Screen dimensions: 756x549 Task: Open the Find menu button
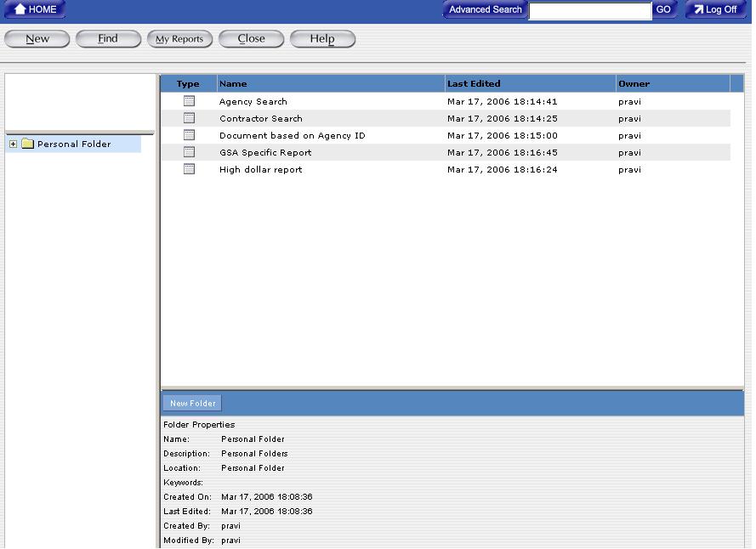point(108,38)
